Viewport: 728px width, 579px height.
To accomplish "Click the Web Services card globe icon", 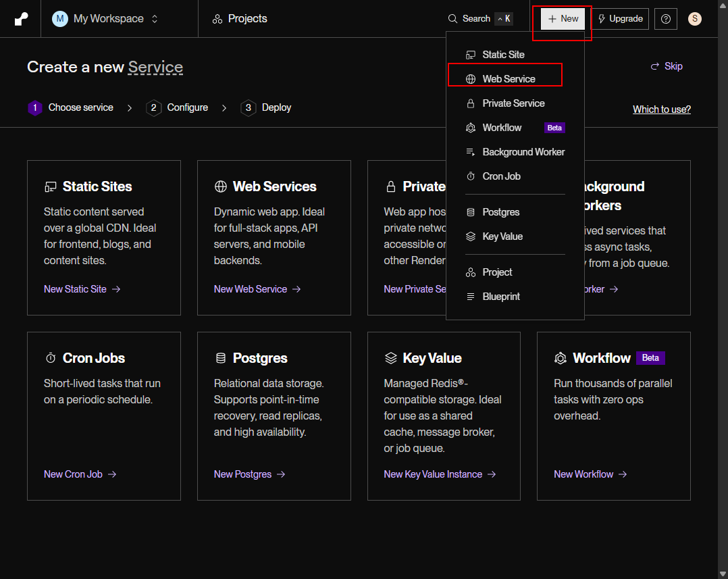I will click(x=221, y=186).
